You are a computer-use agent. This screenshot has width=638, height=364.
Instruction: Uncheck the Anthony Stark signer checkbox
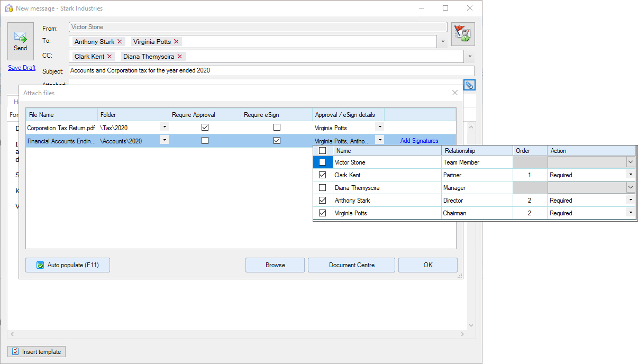pyautogui.click(x=322, y=201)
